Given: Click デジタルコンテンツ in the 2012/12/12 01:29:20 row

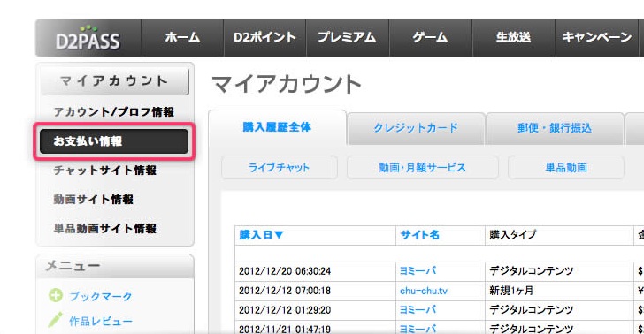Looking at the screenshot, I should pyautogui.click(x=531, y=310).
